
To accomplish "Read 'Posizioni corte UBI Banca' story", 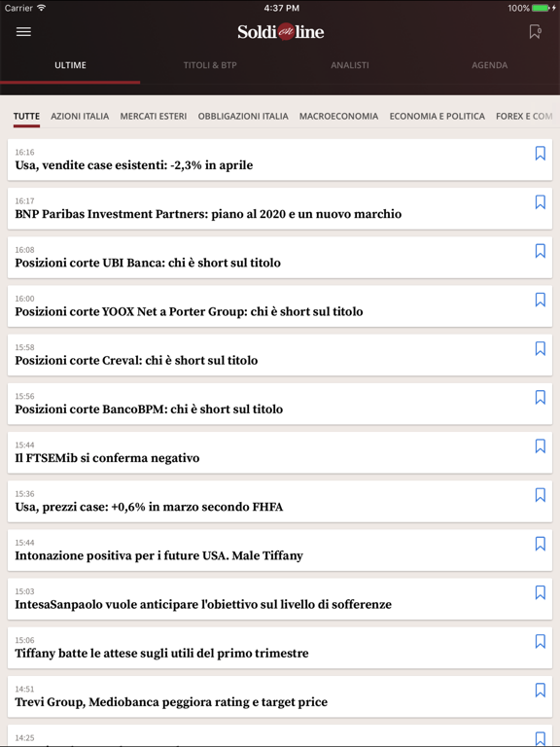I will (x=148, y=263).
